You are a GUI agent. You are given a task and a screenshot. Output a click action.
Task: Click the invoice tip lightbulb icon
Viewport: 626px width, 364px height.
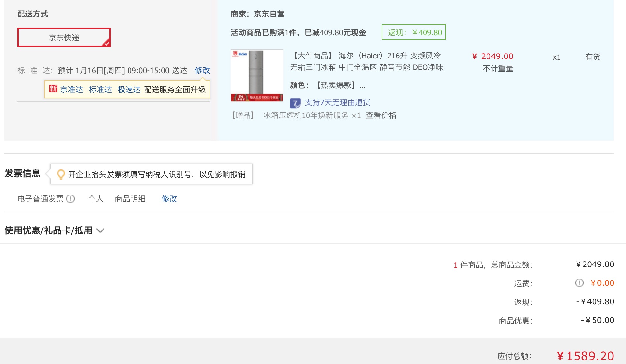[61, 174]
